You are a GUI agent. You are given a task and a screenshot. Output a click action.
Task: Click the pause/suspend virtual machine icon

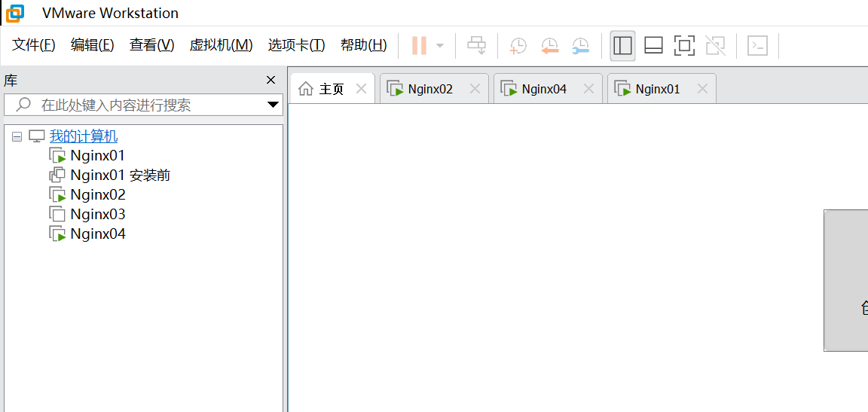tap(419, 45)
